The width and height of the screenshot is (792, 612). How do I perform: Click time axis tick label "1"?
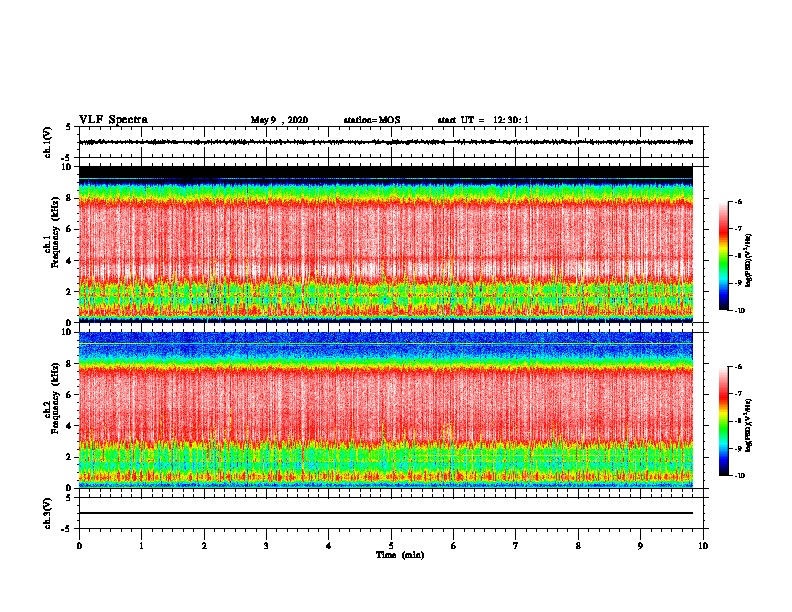tap(141, 546)
